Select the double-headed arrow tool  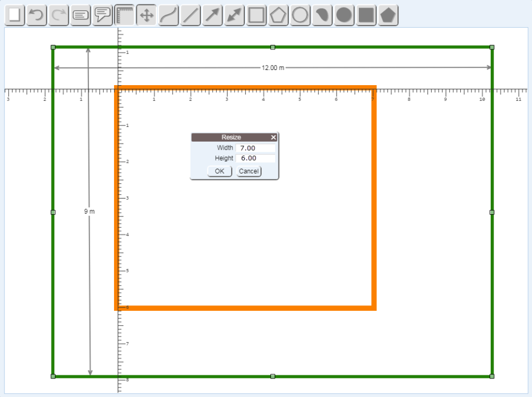[x=235, y=15]
